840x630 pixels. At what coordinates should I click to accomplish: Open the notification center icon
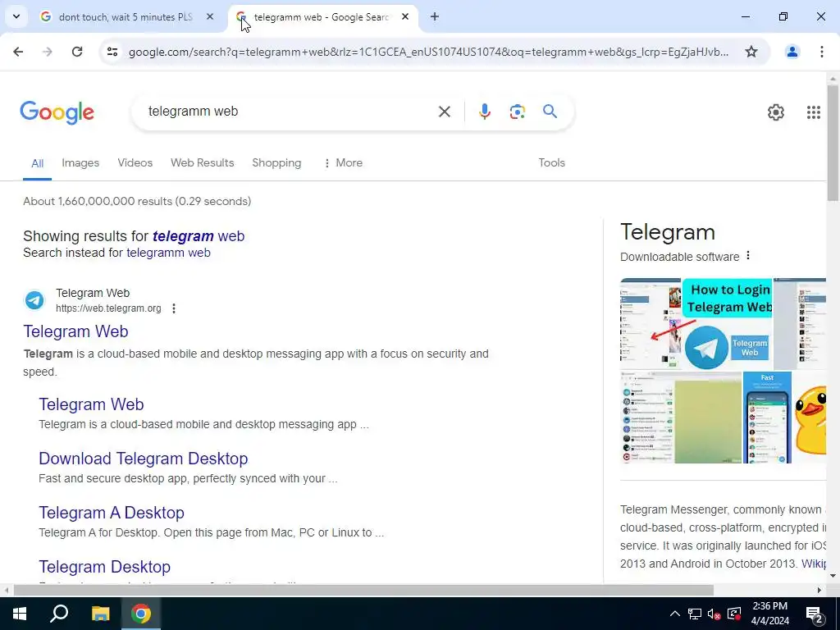coord(815,614)
